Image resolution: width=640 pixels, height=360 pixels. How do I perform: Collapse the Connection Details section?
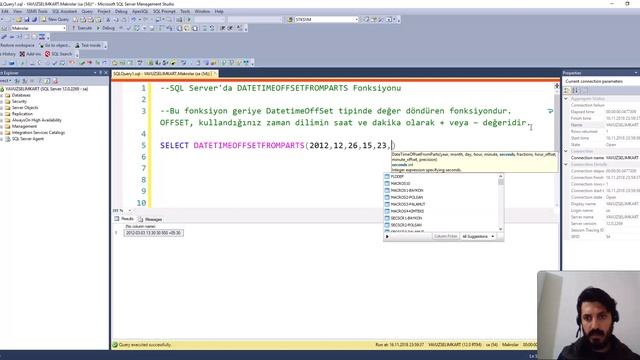click(x=566, y=164)
